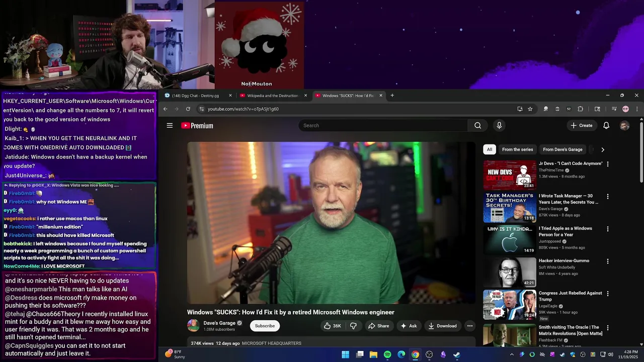
Task: Open the Dave's Garage channel name link
Action: point(219,323)
